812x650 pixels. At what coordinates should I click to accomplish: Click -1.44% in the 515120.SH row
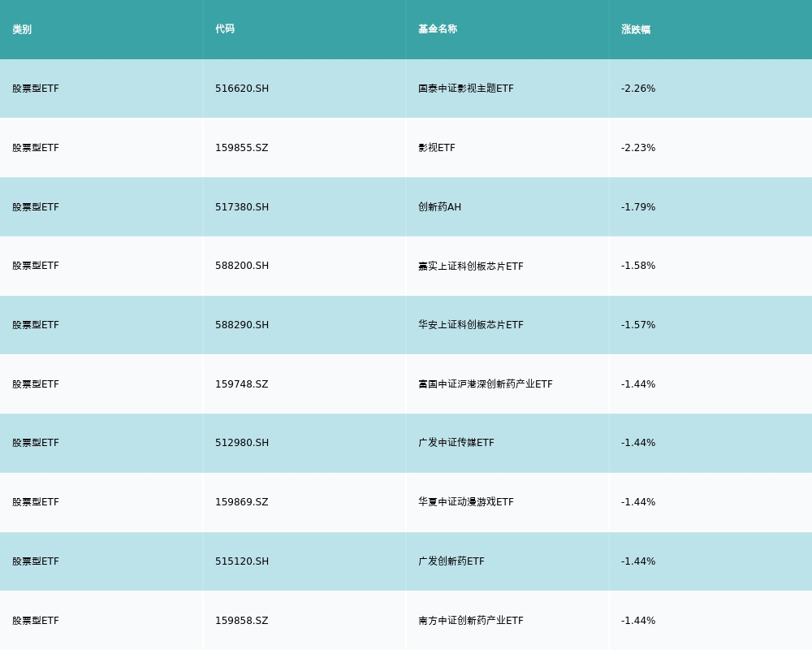[x=638, y=561]
